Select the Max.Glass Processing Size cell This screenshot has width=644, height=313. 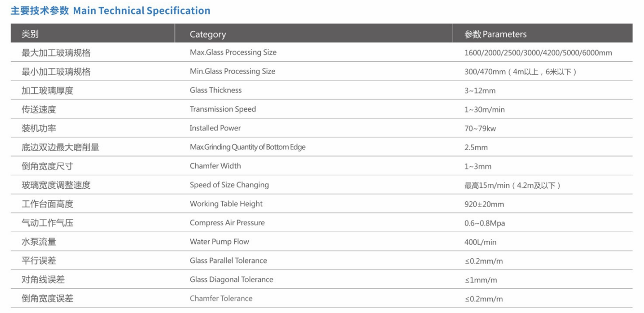233,52
